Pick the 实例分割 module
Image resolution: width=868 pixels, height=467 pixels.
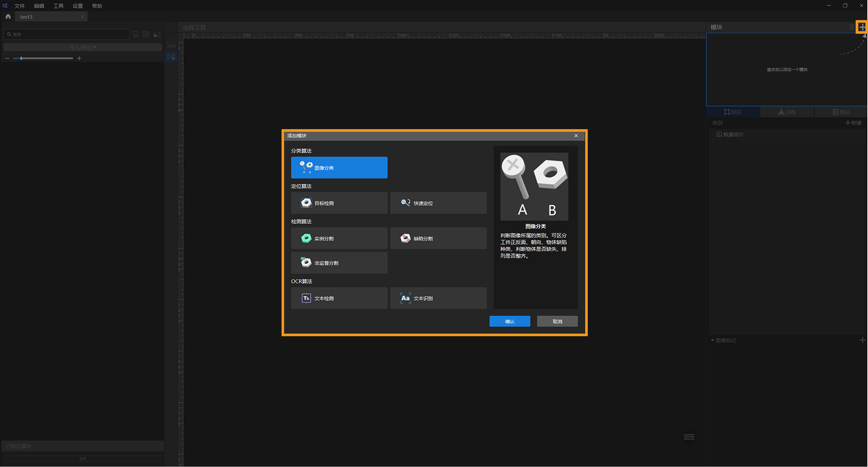coord(339,239)
